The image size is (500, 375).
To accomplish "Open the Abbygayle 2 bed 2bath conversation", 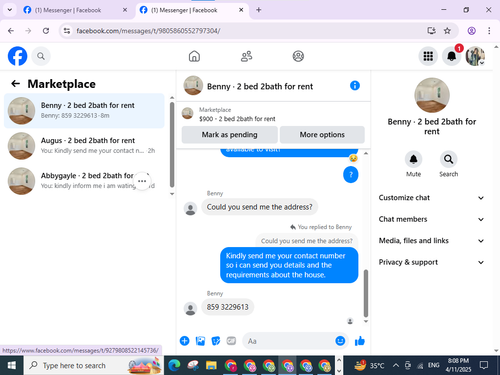I will click(84, 181).
